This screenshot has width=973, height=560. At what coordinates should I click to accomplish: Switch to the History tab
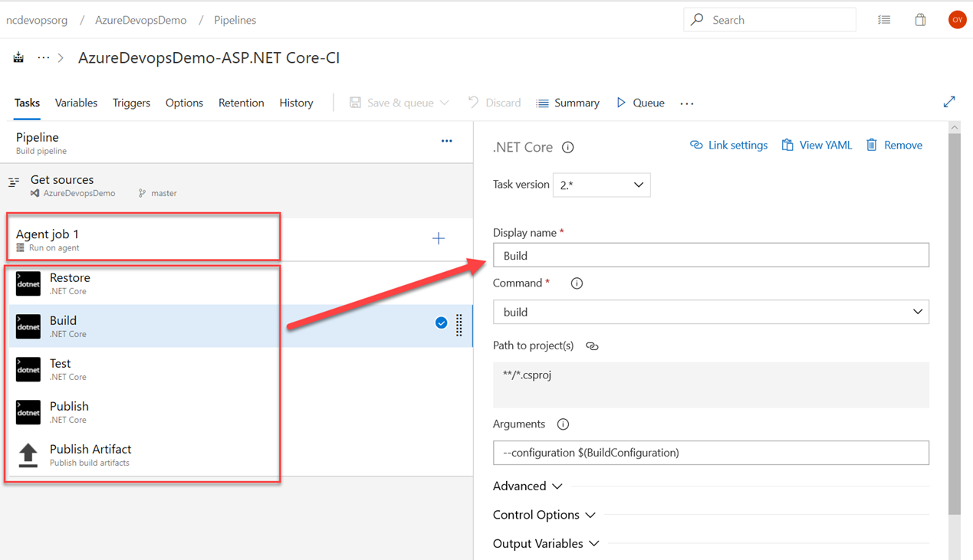[296, 103]
